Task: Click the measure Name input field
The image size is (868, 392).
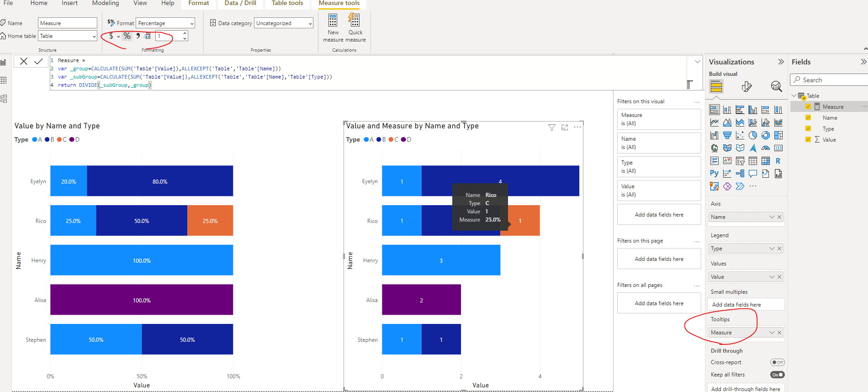Action: pyautogui.click(x=68, y=23)
